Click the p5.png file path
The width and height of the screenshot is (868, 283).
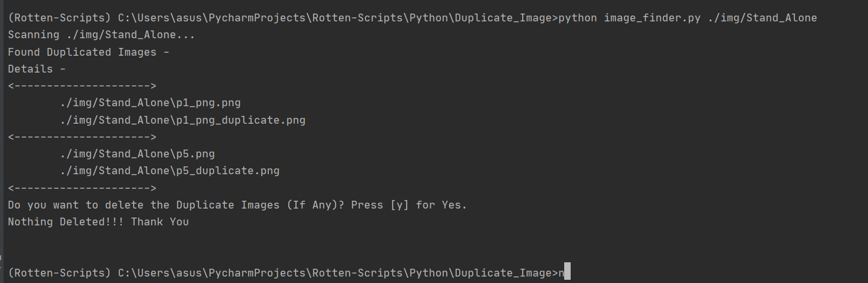click(x=137, y=154)
